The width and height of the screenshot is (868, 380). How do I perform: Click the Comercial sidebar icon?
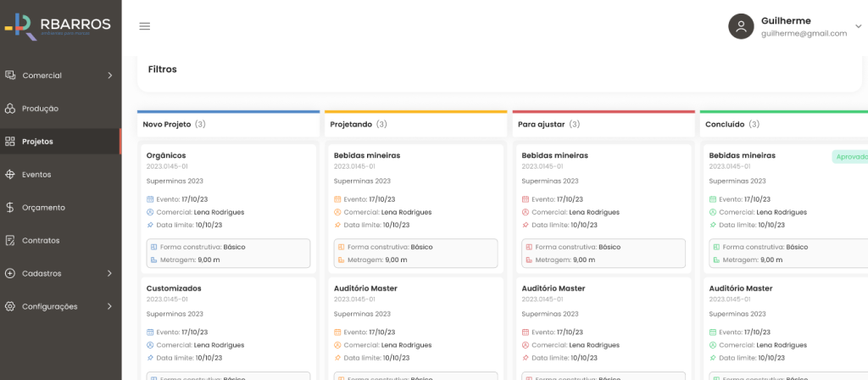[10, 75]
